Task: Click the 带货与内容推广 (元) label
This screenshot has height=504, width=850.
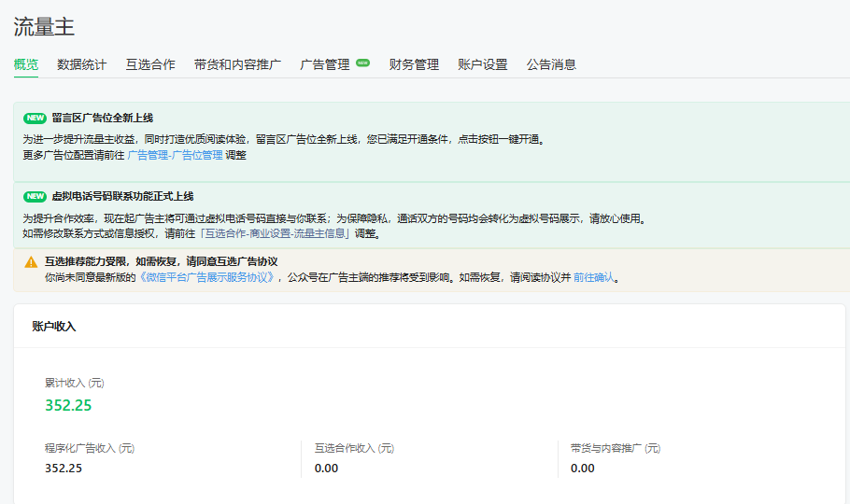Action: tap(615, 448)
